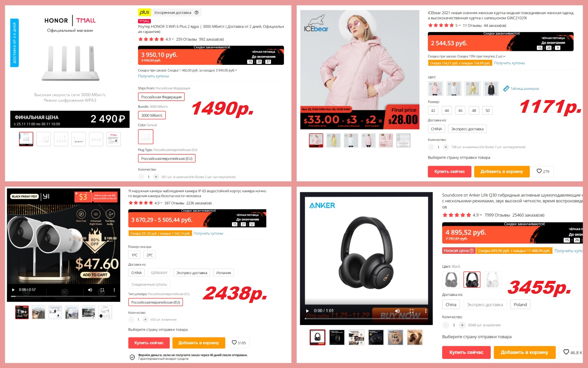Select the 2PC sensor option
The image size is (588, 368).
coord(149,255)
